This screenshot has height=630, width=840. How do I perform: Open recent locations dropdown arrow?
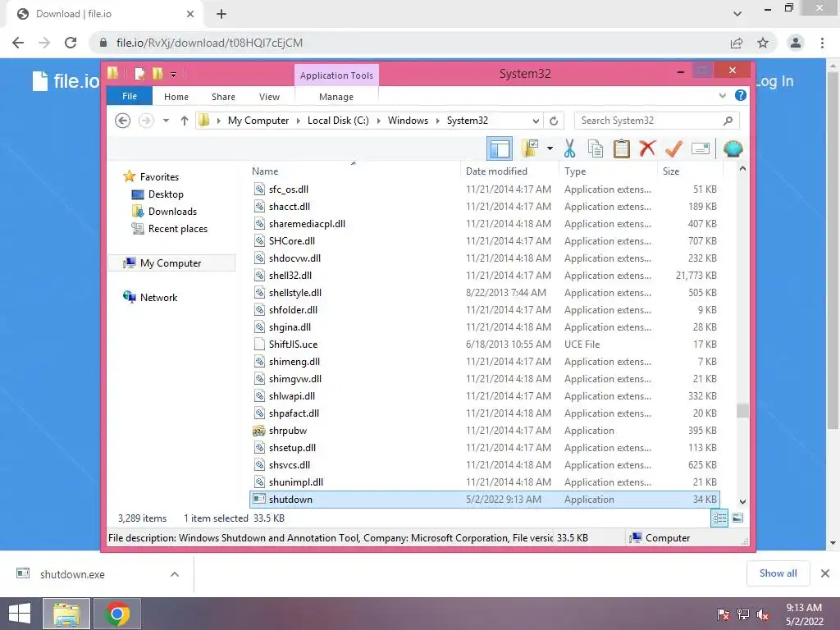click(x=166, y=121)
